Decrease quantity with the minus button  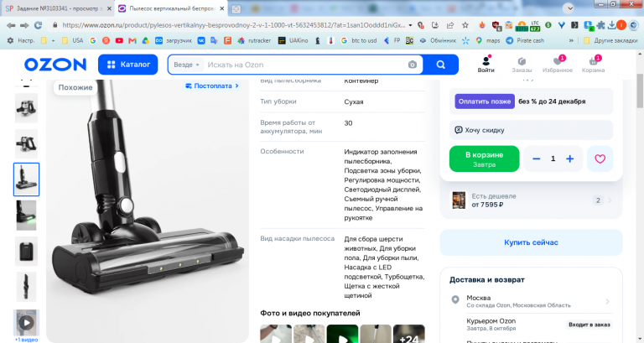coord(537,159)
